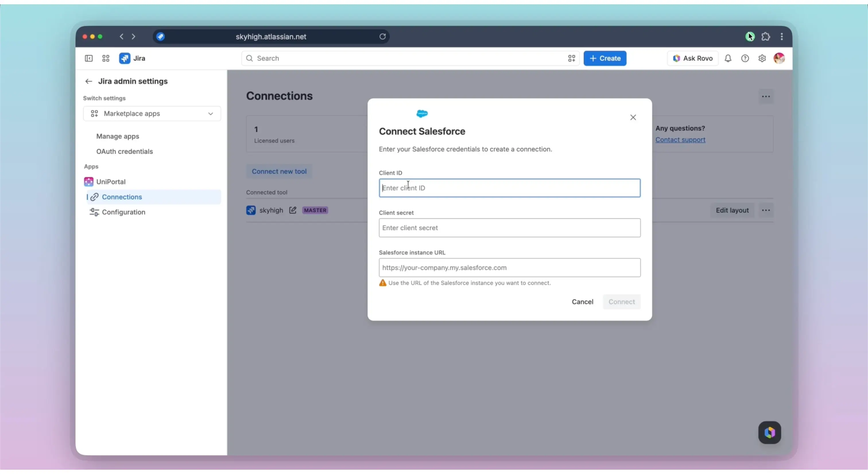The height and width of the screenshot is (474, 868).
Task: Click the Salesforce cloud logo
Action: pos(422,114)
